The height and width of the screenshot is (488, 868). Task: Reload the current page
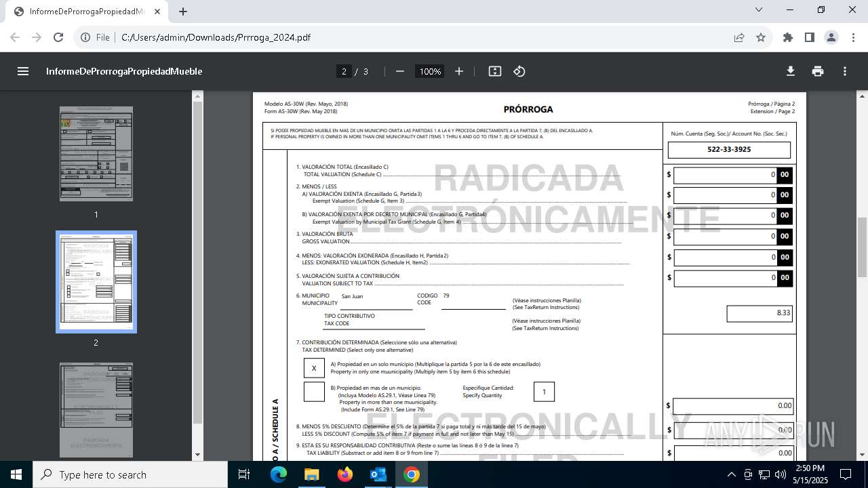58,37
